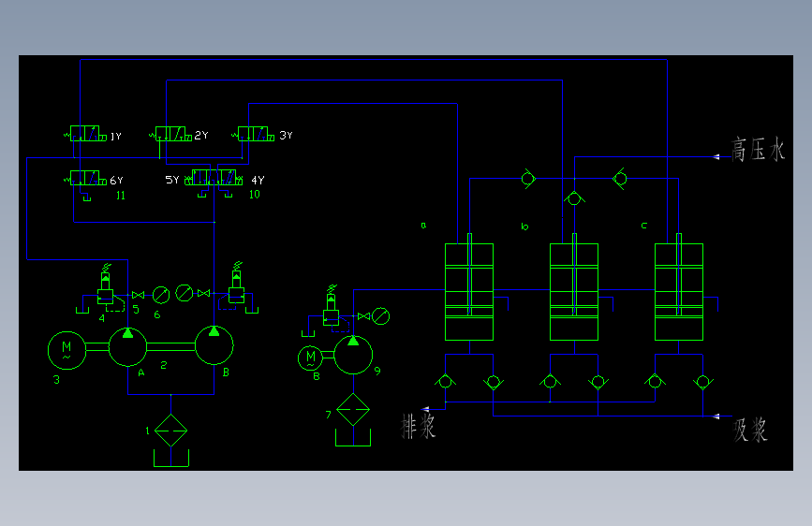Image resolution: width=812 pixels, height=526 pixels.
Task: Select the right check valve under cylinder b
Action: 598,383
